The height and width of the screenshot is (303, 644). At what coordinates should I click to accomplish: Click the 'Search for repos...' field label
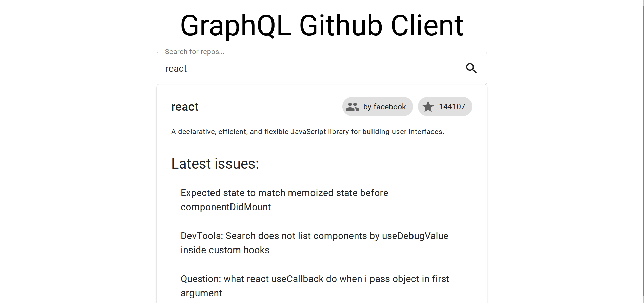coord(195,52)
